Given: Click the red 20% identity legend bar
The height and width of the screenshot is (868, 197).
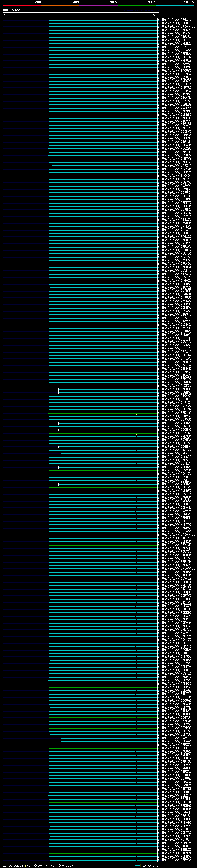Looking at the screenshot, I should click(22, 6).
